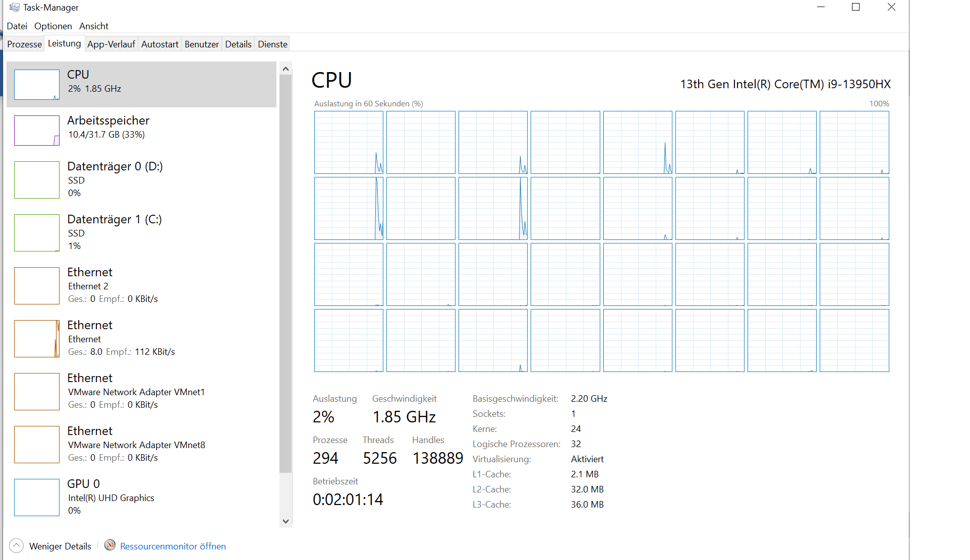Select VMware VMnet1 adapter graph icon
Image resolution: width=970 pixels, height=560 pixels.
[37, 392]
